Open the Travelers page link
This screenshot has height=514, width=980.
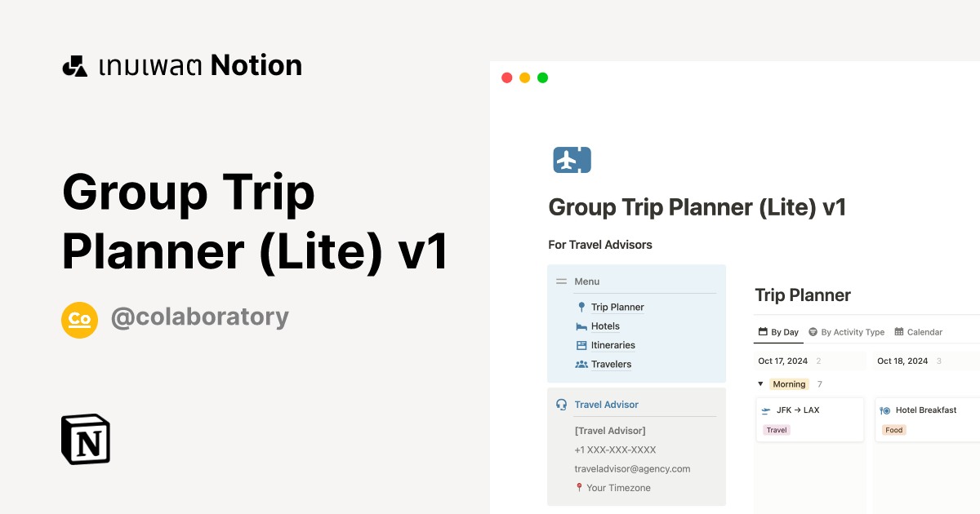(611, 364)
